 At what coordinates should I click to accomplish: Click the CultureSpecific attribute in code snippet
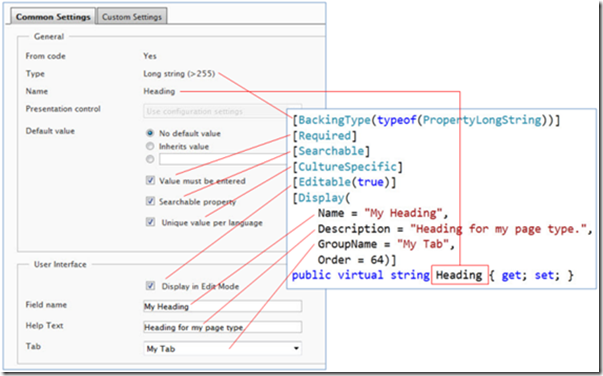pyautogui.click(x=347, y=167)
